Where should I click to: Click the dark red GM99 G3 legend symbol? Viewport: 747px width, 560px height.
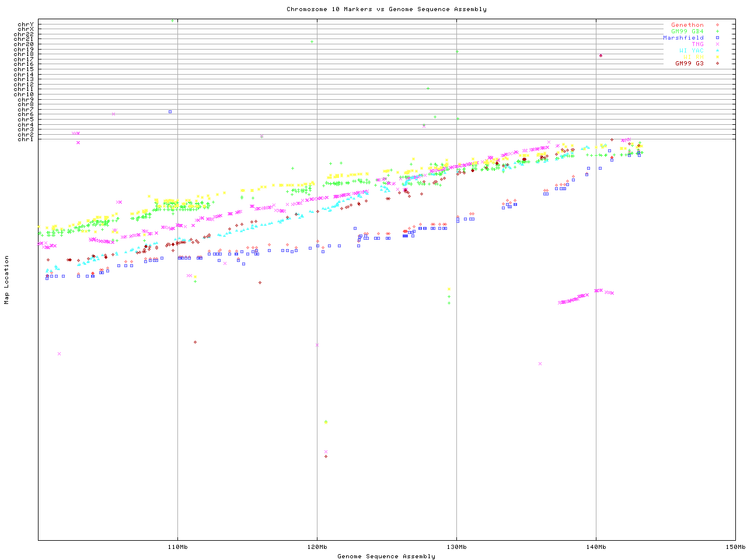coord(717,64)
